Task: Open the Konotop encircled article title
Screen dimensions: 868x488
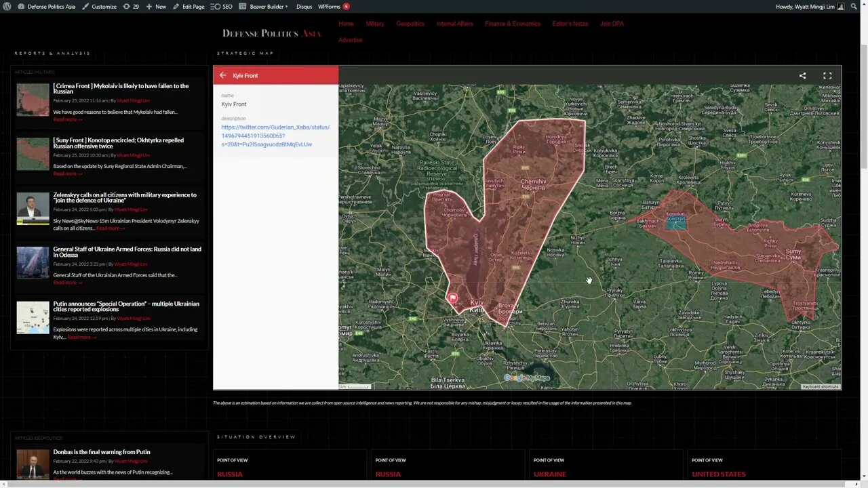Action: click(x=119, y=143)
